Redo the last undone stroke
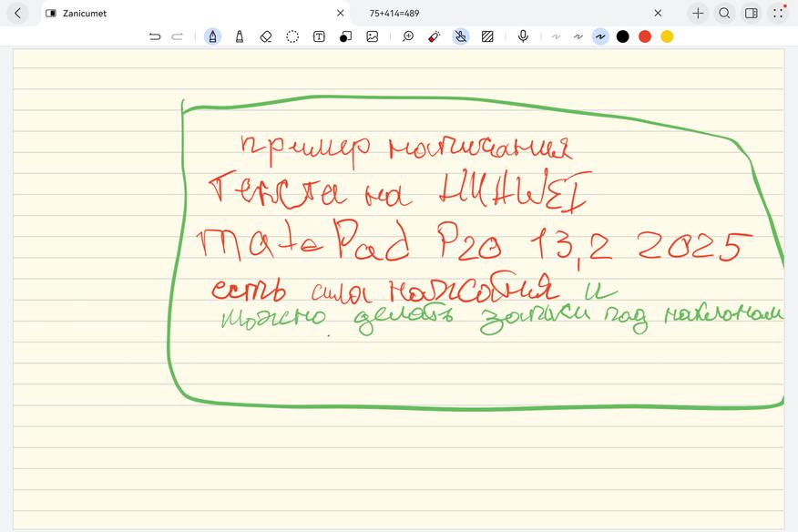The height and width of the screenshot is (532, 798). (177, 36)
